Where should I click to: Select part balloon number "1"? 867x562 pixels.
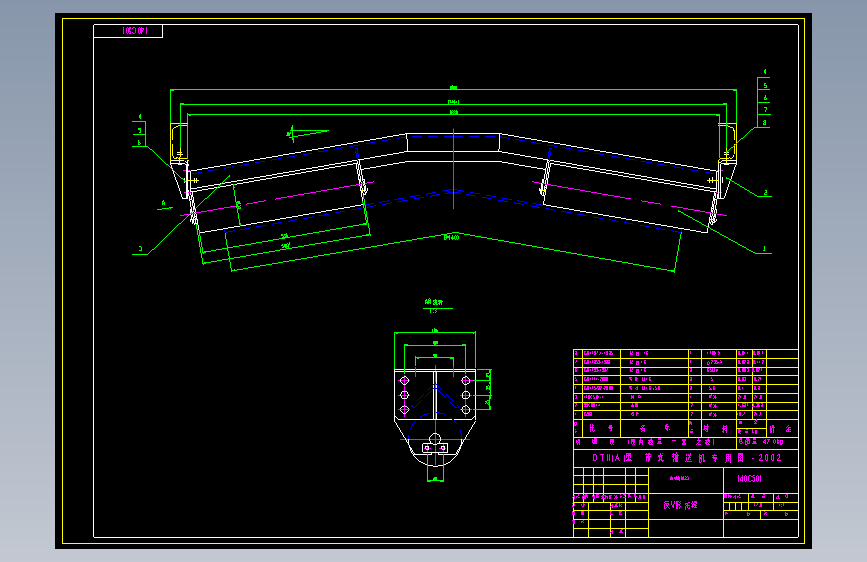coord(764,249)
